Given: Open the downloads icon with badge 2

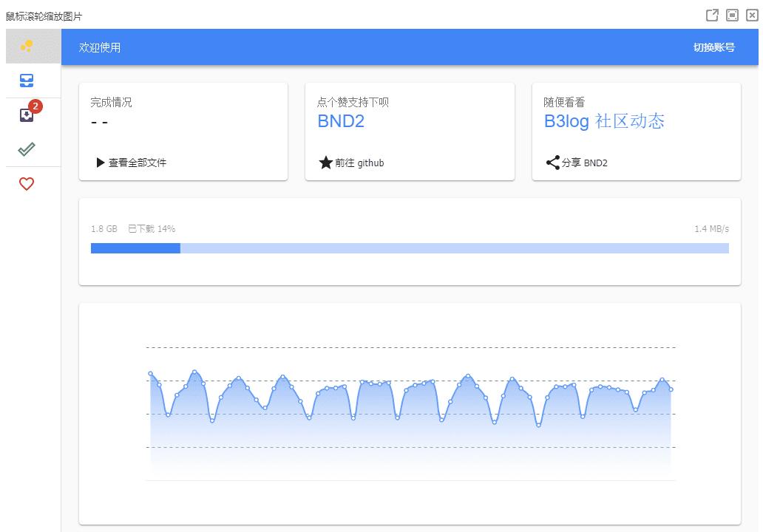Looking at the screenshot, I should (27, 115).
